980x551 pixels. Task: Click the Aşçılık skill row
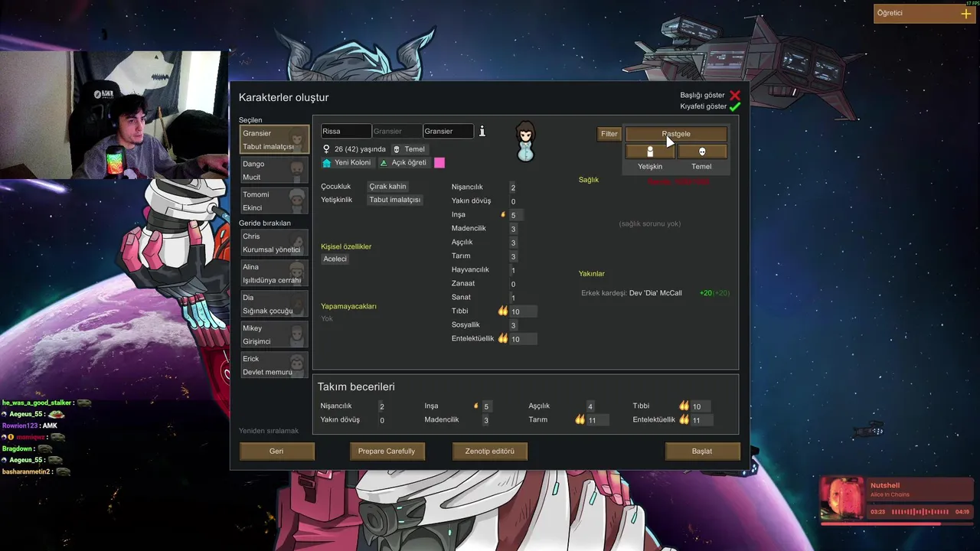coord(486,243)
